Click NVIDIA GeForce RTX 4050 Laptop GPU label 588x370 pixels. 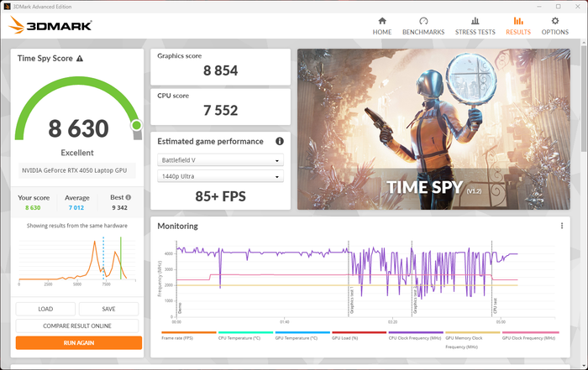(74, 170)
